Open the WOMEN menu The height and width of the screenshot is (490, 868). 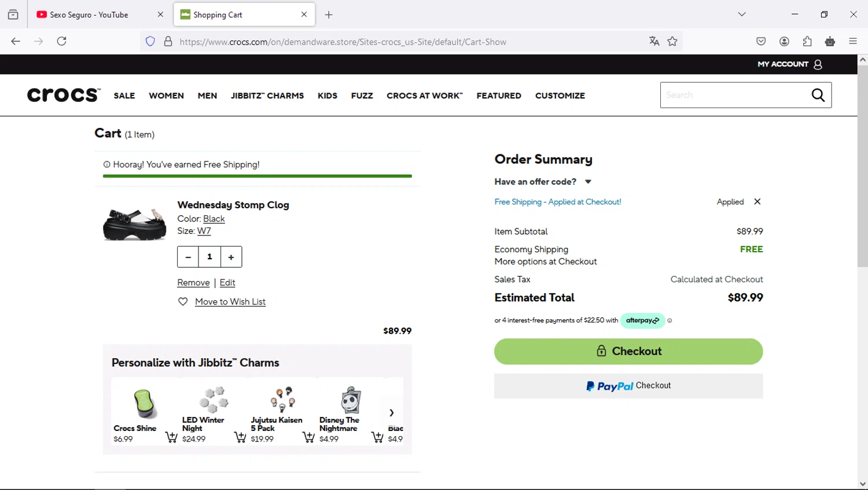pos(166,95)
